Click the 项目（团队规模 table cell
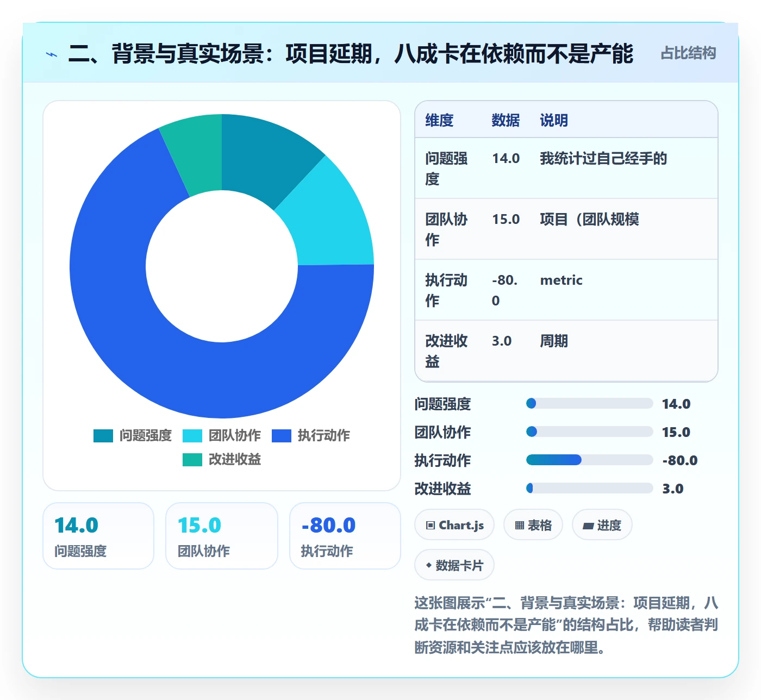 pos(590,220)
